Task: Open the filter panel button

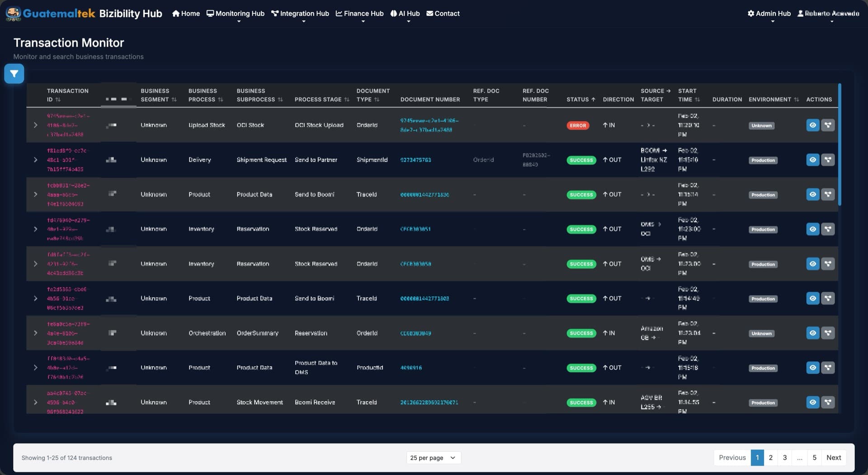Action: coord(14,74)
